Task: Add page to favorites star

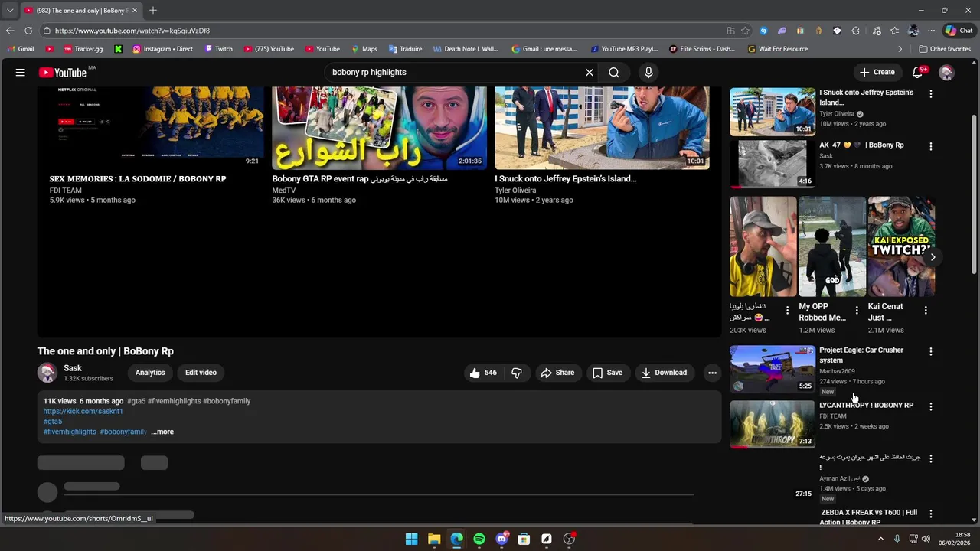Action: (745, 31)
